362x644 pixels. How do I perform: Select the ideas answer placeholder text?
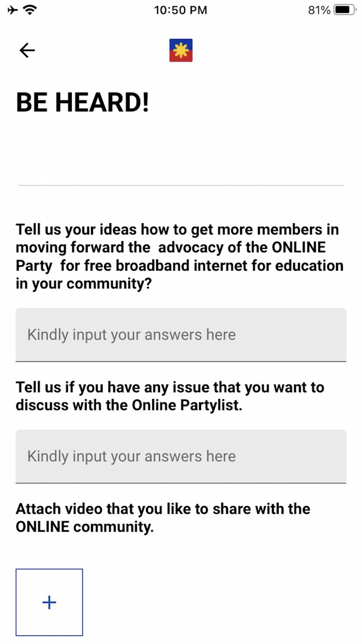coord(131,335)
